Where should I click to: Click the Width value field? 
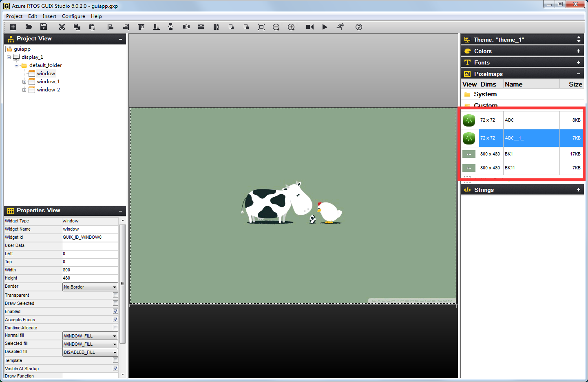tap(90, 270)
